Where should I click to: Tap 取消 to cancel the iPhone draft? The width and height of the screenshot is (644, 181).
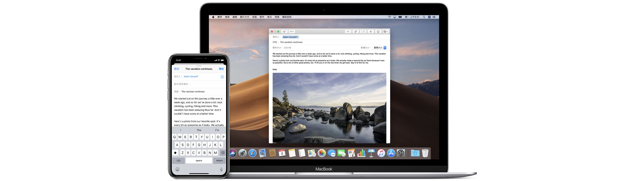[176, 69]
